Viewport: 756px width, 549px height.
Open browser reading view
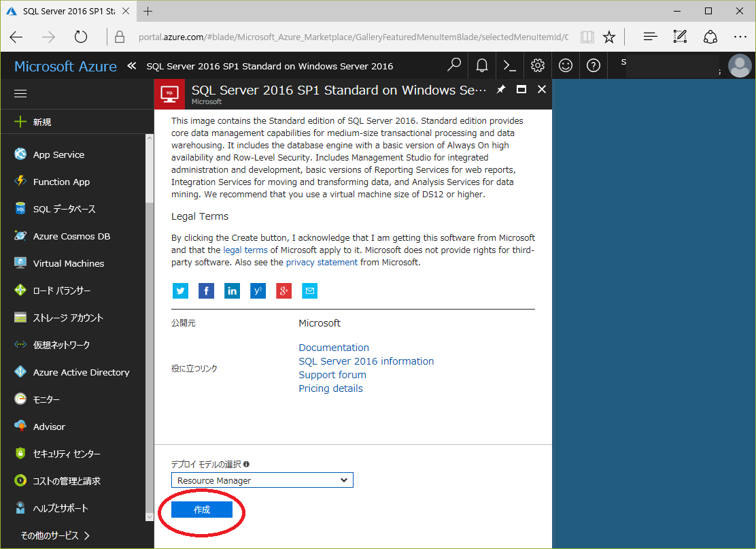[587, 37]
